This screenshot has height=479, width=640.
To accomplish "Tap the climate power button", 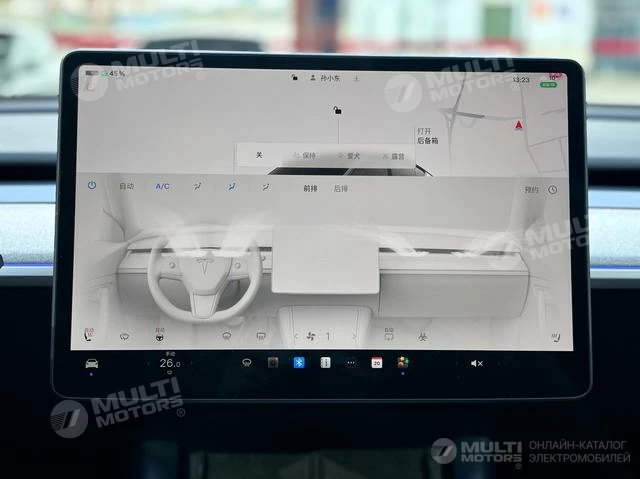I will click(92, 186).
